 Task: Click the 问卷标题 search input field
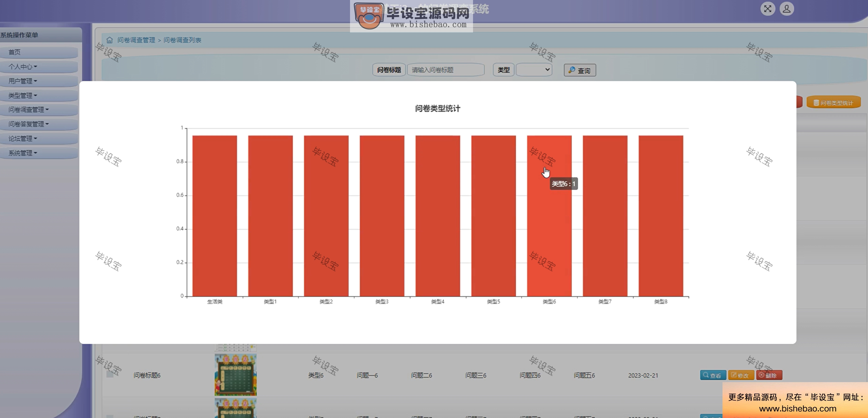446,70
